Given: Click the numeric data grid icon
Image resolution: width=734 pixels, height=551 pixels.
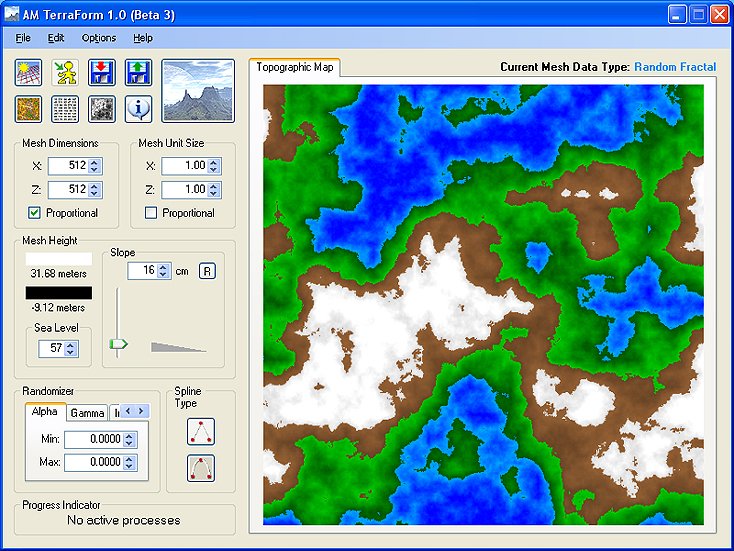Looking at the screenshot, I should [65, 109].
